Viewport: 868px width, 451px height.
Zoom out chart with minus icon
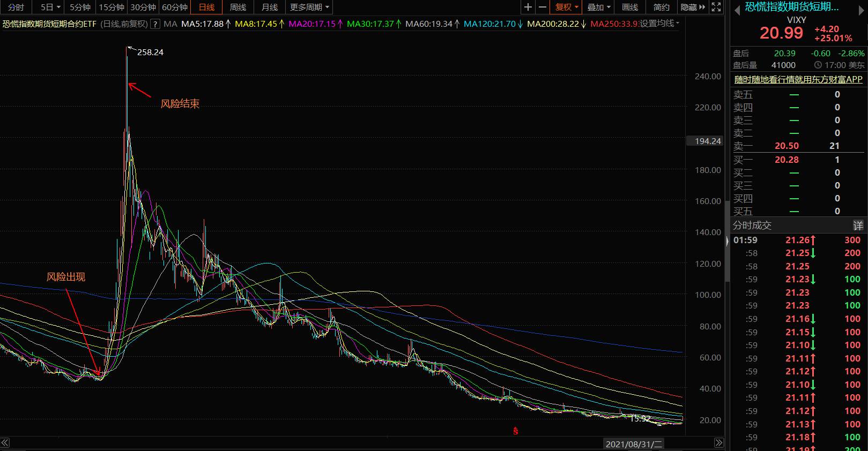coord(543,7)
